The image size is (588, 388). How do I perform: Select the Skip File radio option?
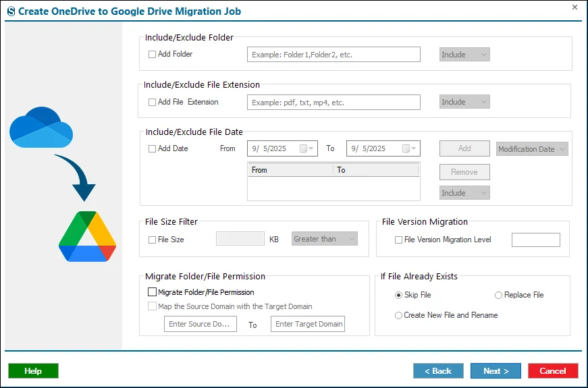click(x=398, y=296)
